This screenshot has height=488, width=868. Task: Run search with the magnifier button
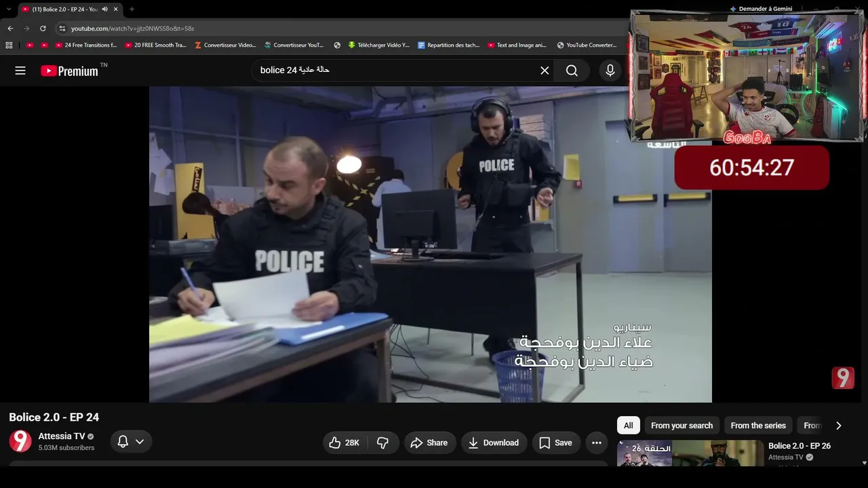(x=572, y=70)
